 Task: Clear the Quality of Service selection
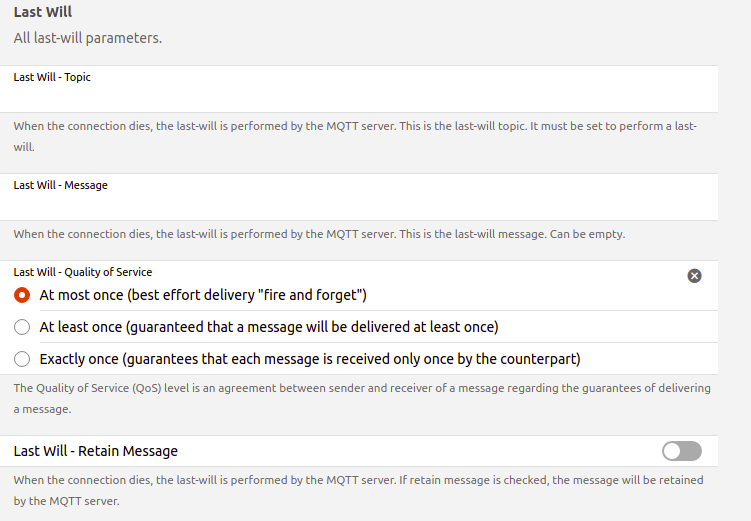point(694,275)
